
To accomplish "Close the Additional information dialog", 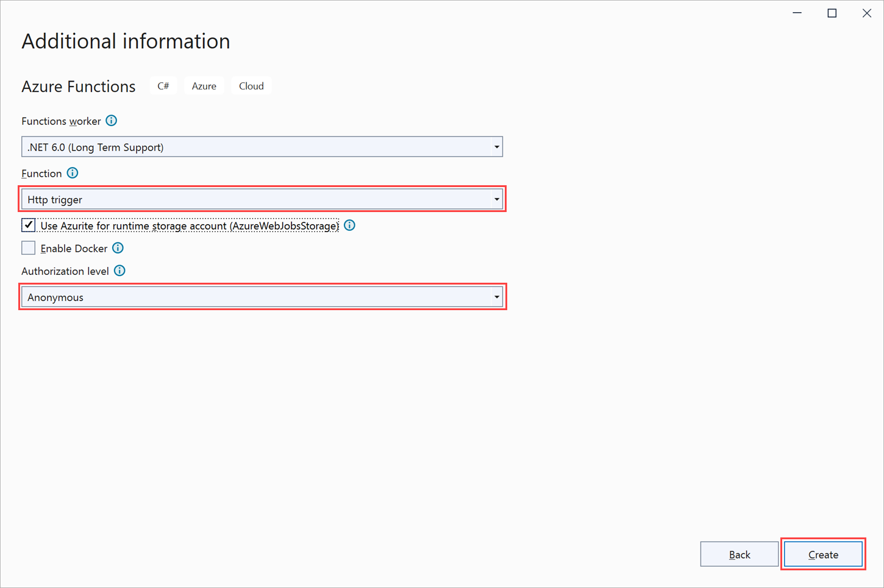I will [x=866, y=13].
